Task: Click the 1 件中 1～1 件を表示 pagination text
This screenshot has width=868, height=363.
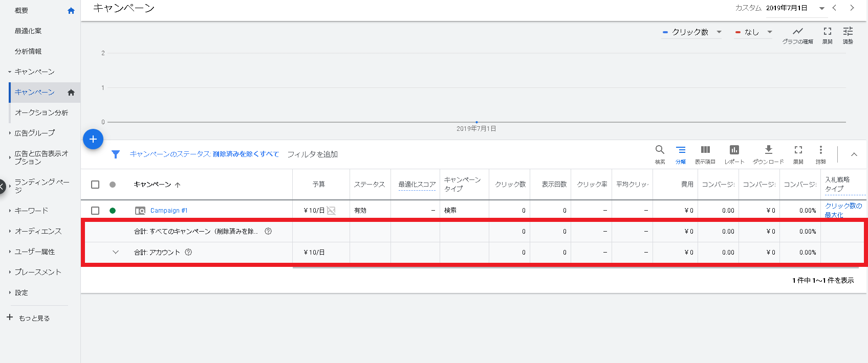Action: point(823,281)
